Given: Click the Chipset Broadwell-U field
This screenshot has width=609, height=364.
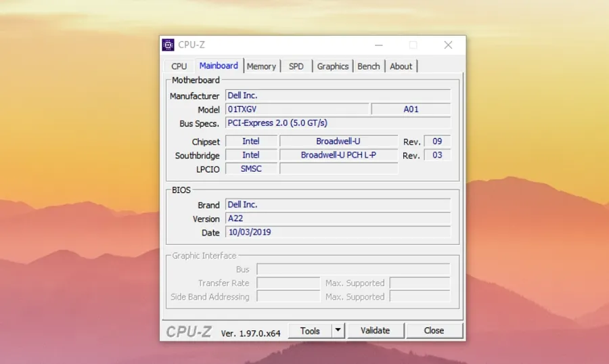Looking at the screenshot, I should click(x=339, y=141).
